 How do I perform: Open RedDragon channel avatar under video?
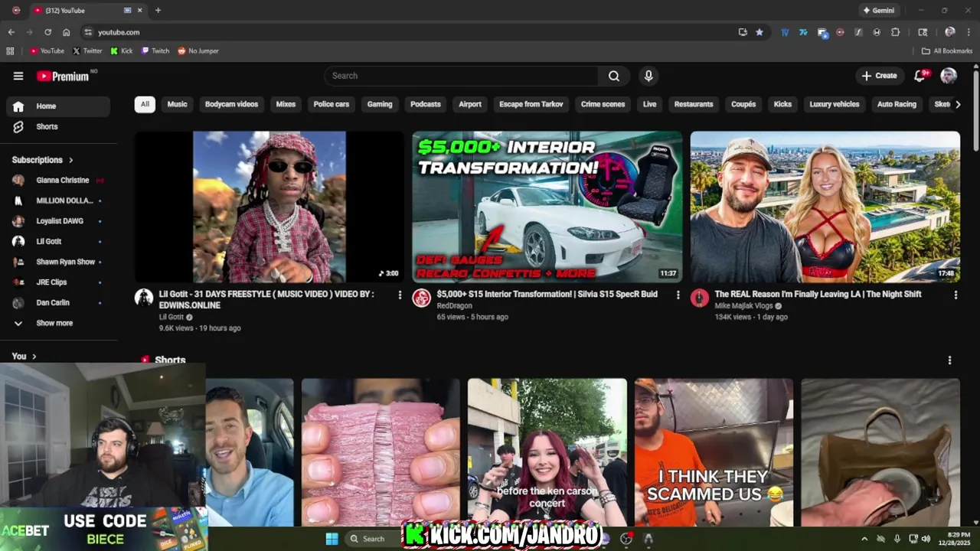pos(422,298)
